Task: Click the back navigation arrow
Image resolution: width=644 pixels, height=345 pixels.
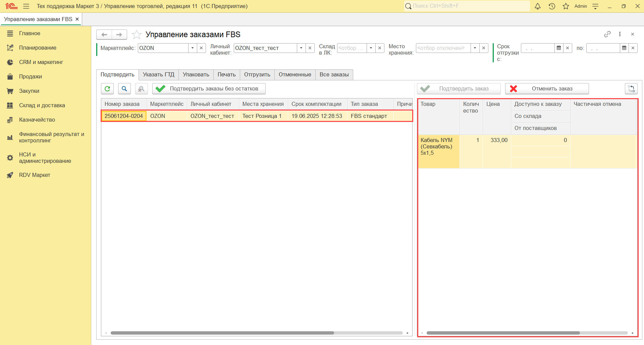Action: 104,34
